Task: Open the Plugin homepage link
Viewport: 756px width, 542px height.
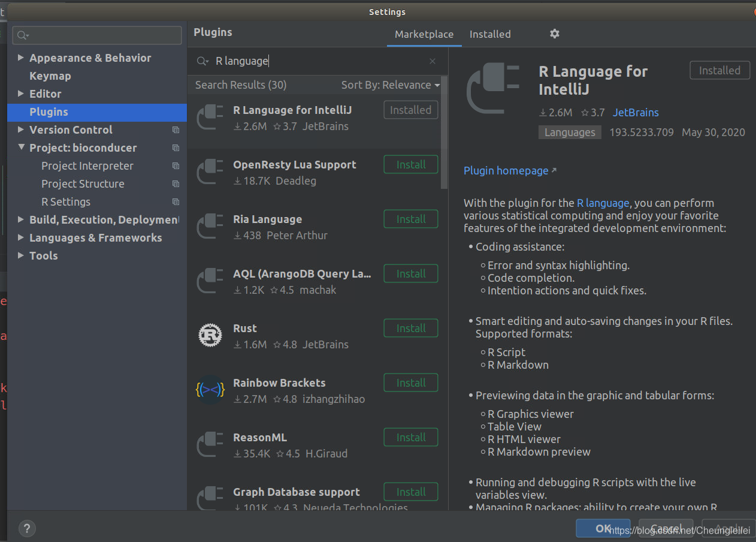Action: [506, 171]
